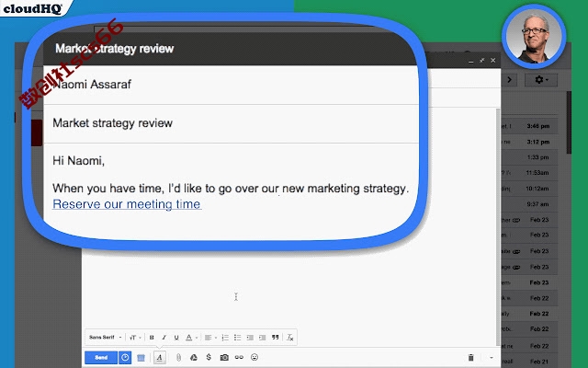The height and width of the screenshot is (368, 588).
Task: Open the inbox email received at 3:46 pm
Action: click(529, 126)
